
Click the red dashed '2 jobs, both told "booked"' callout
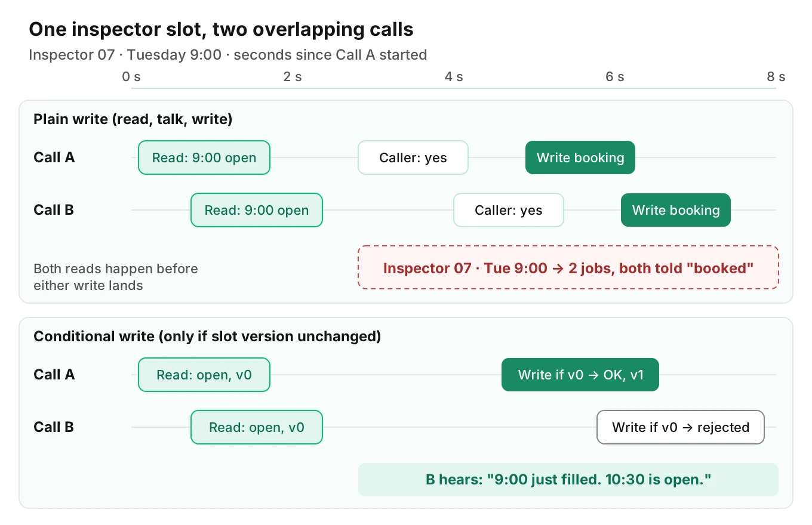click(568, 267)
